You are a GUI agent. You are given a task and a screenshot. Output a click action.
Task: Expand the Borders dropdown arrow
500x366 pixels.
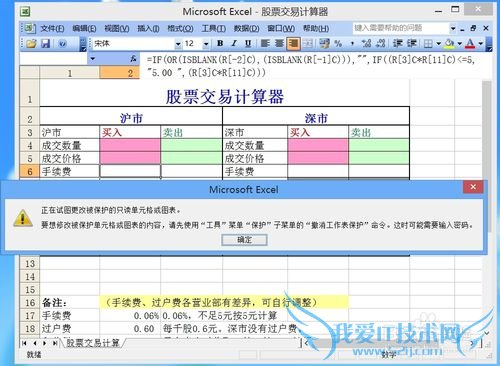439,44
